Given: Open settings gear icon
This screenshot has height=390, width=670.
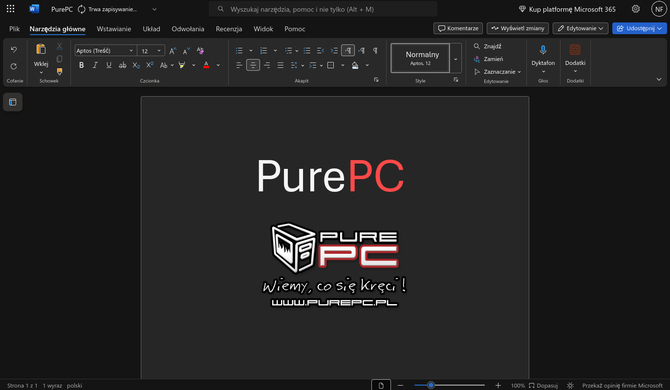Looking at the screenshot, I should click(636, 9).
